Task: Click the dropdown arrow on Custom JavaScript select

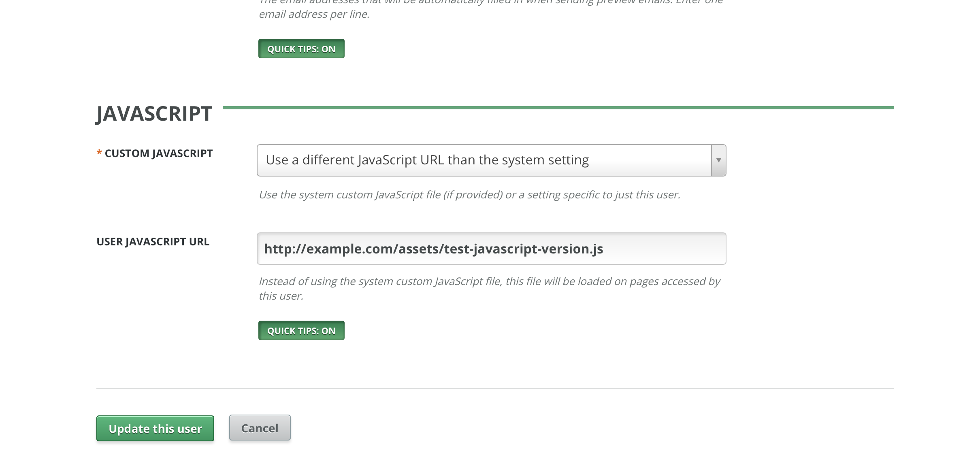Action: [x=718, y=160]
